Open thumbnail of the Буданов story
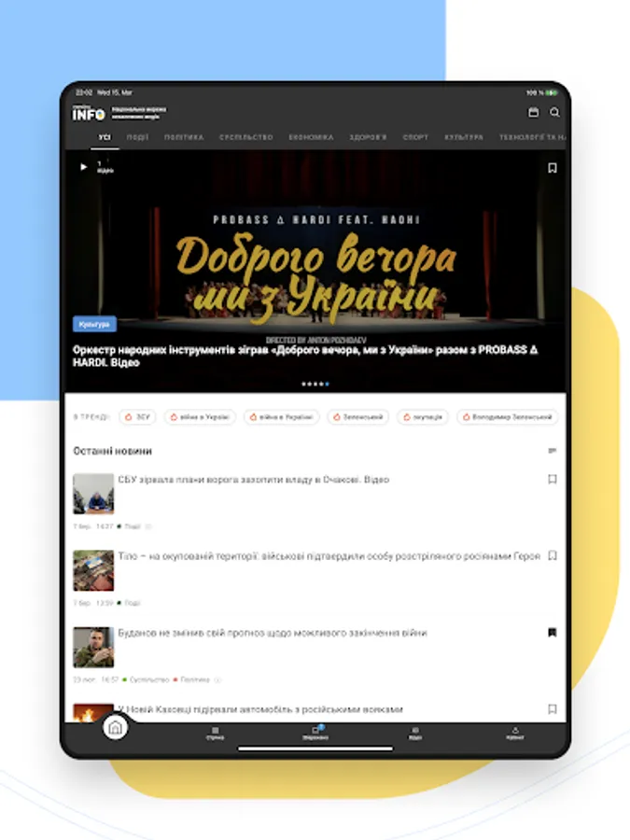This screenshot has height=840, width=630. (x=93, y=647)
